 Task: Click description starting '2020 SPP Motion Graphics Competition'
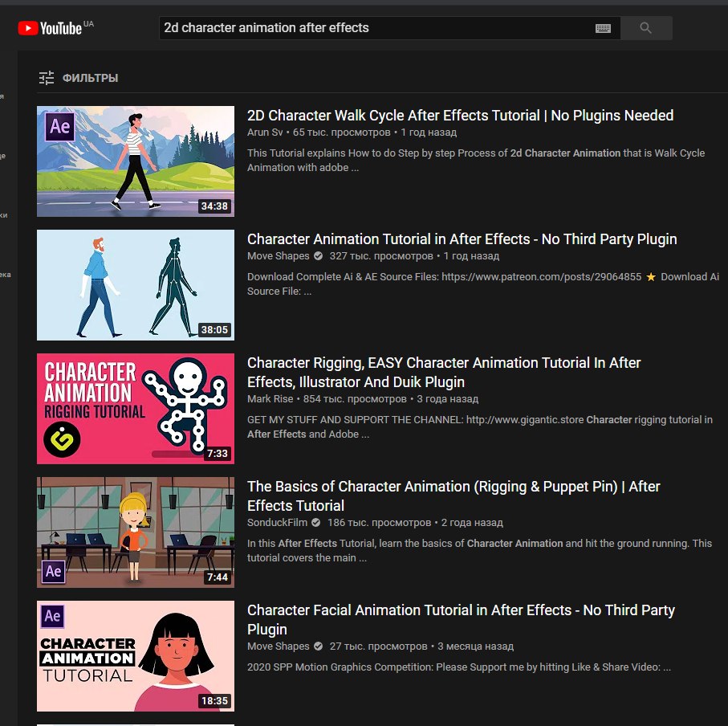coord(459,667)
